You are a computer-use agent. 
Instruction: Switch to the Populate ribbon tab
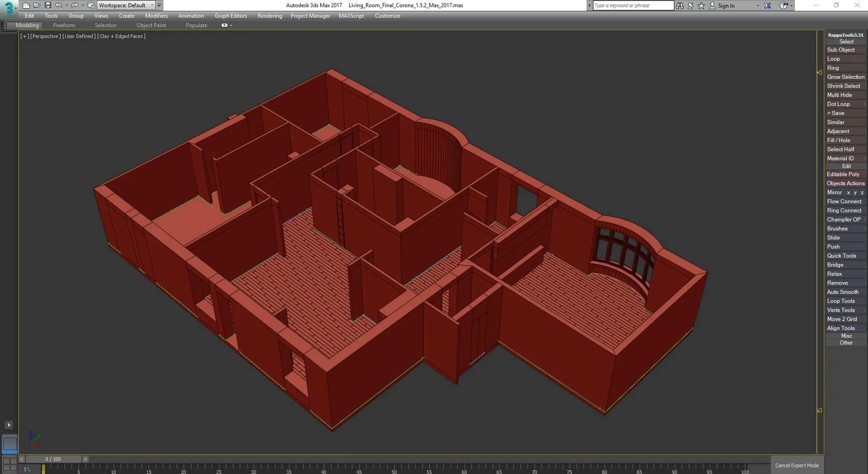click(x=196, y=25)
